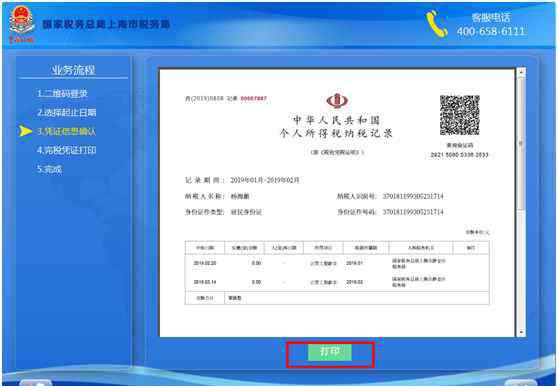The image size is (558, 386).
Task: Click the red record number 00007887
Action: click(x=254, y=98)
